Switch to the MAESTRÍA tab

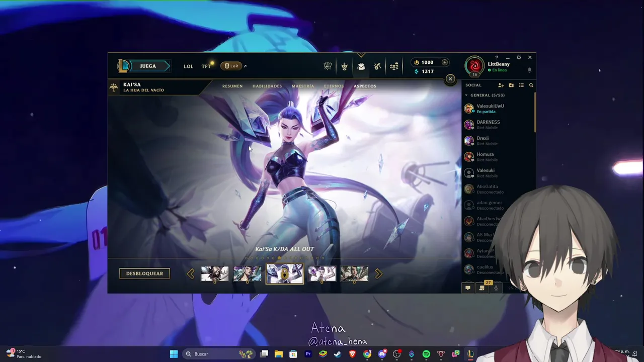[x=303, y=86]
